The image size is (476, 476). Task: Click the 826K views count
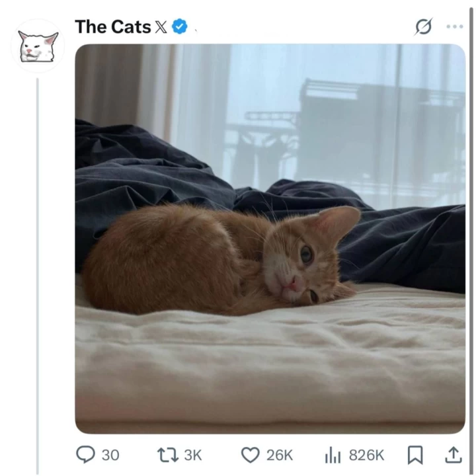point(366,455)
